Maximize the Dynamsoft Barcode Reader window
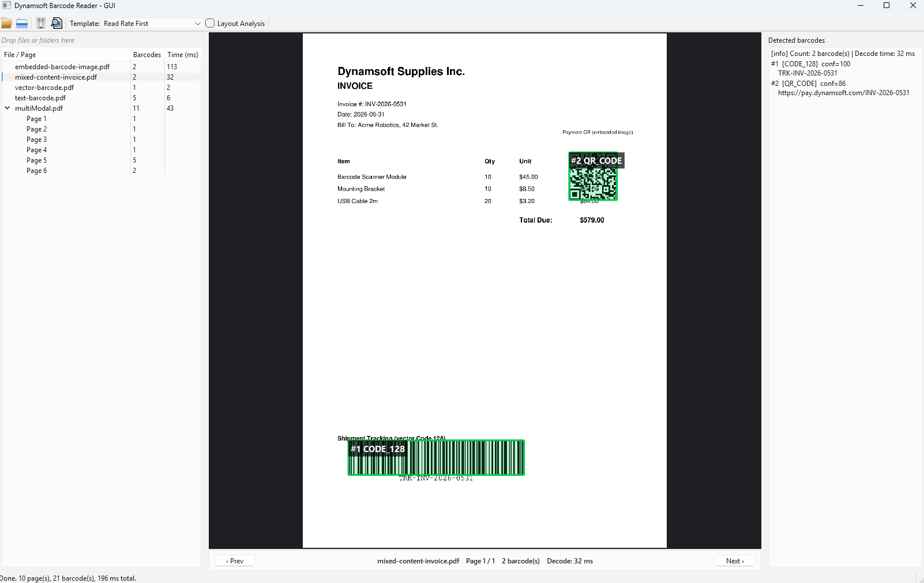Viewport: 924px width, 583px height. (x=887, y=6)
